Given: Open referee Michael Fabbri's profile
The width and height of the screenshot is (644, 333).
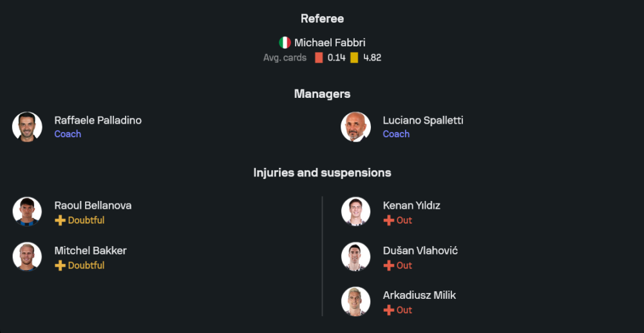Looking at the screenshot, I should pyautogui.click(x=330, y=43).
